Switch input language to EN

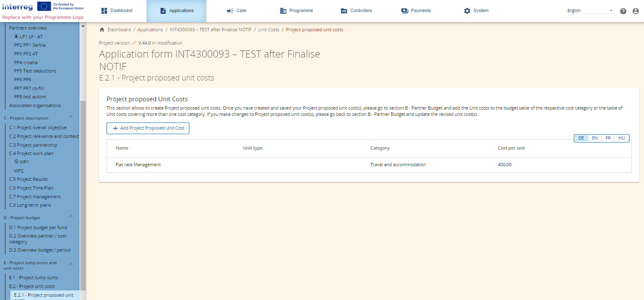click(x=594, y=138)
